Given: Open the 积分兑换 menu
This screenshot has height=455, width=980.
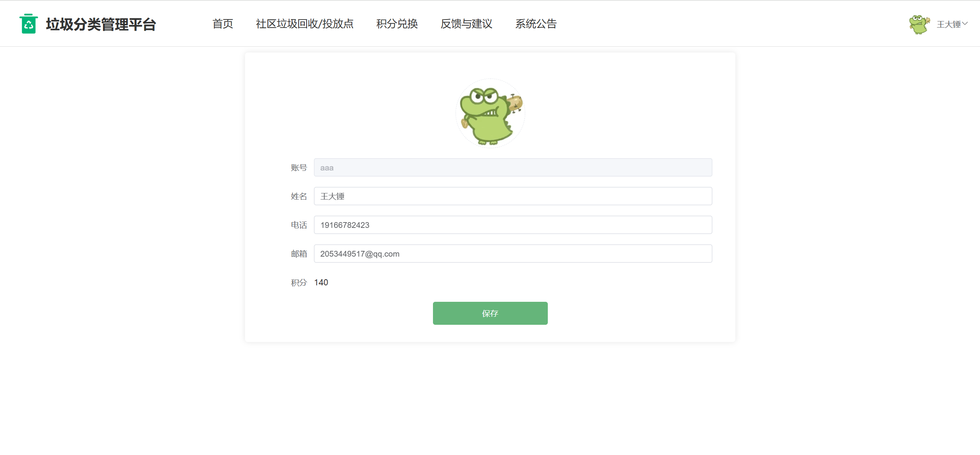Looking at the screenshot, I should coord(397,24).
